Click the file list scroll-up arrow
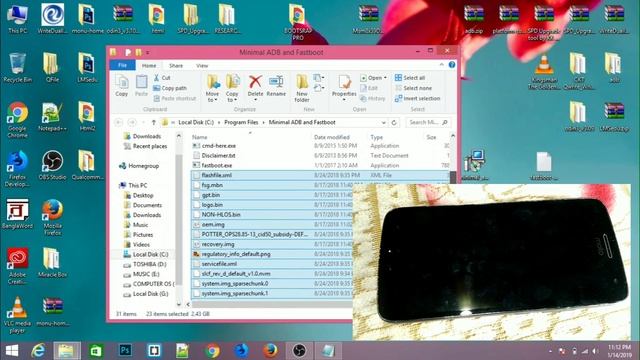640x360 pixels. 453,136
